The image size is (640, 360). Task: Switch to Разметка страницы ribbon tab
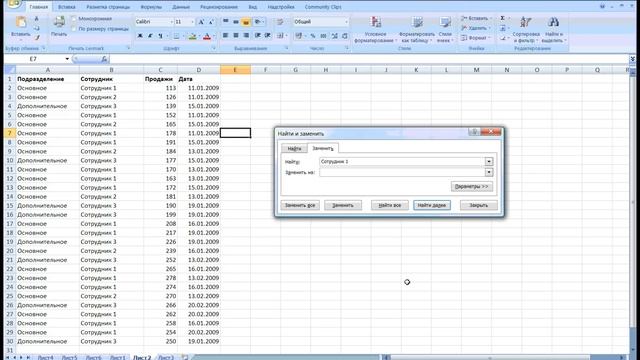click(108, 7)
